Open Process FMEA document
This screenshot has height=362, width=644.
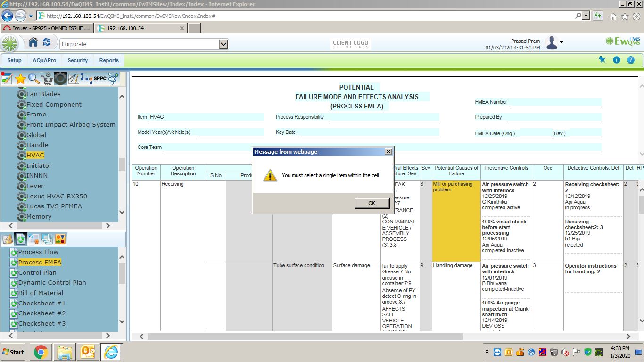(40, 263)
